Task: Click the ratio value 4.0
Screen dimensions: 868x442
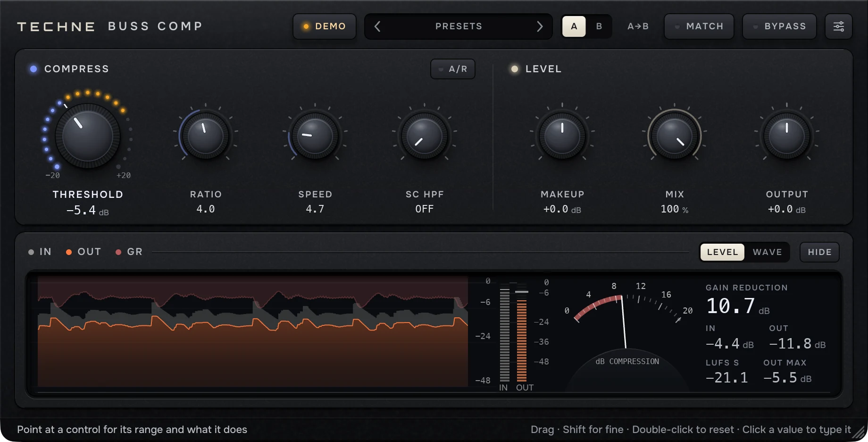Action: click(x=206, y=209)
